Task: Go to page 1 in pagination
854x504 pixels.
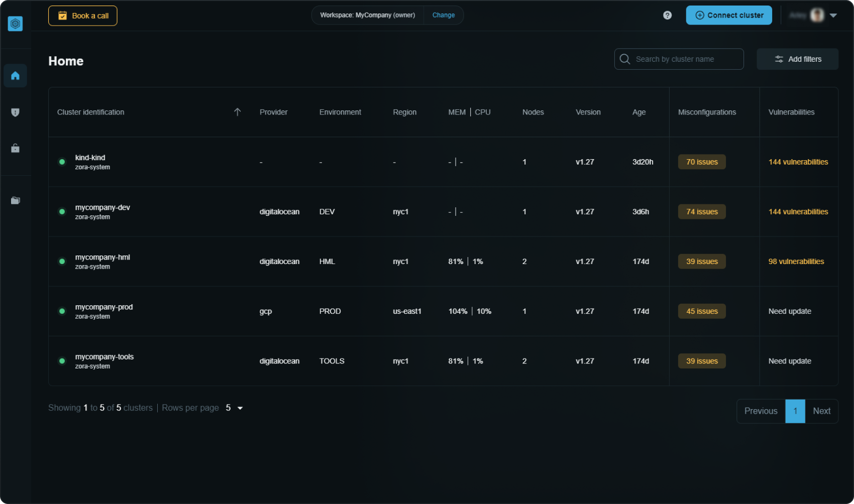Action: point(795,411)
